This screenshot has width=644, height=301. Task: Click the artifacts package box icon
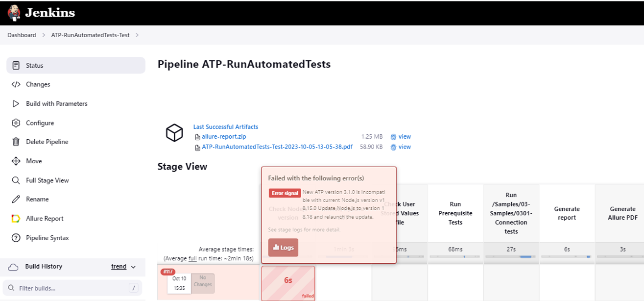pos(174,133)
